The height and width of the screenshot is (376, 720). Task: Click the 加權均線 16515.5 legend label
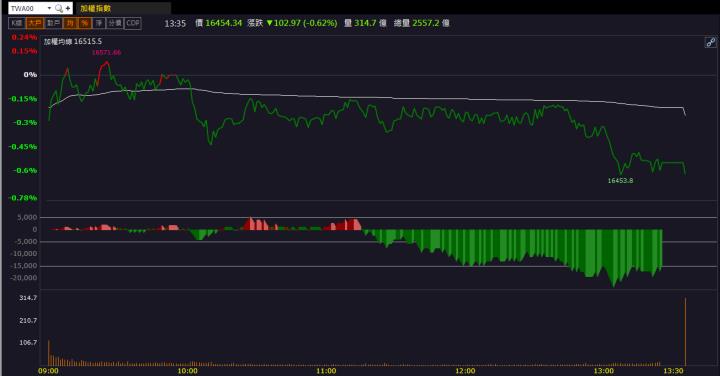[73, 41]
